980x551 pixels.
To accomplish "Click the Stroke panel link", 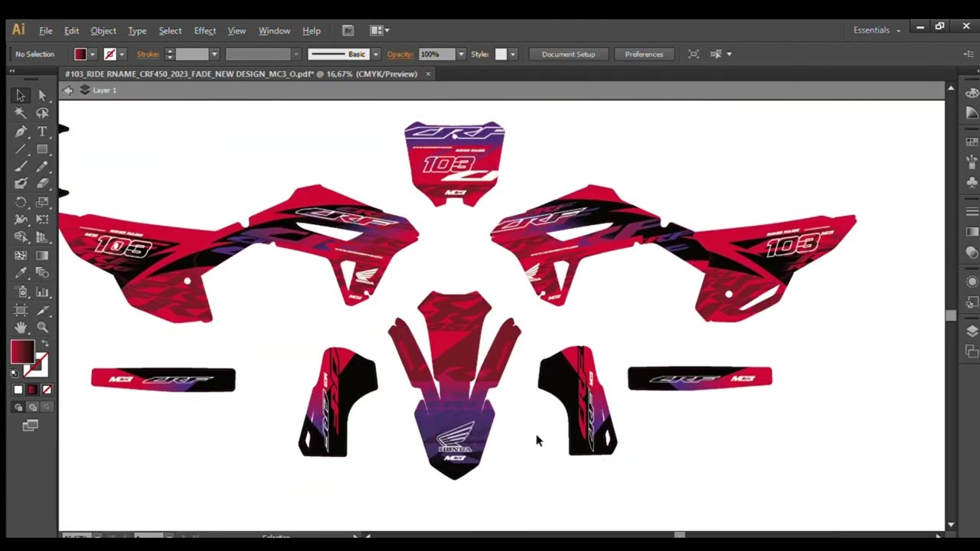I will pyautogui.click(x=148, y=54).
